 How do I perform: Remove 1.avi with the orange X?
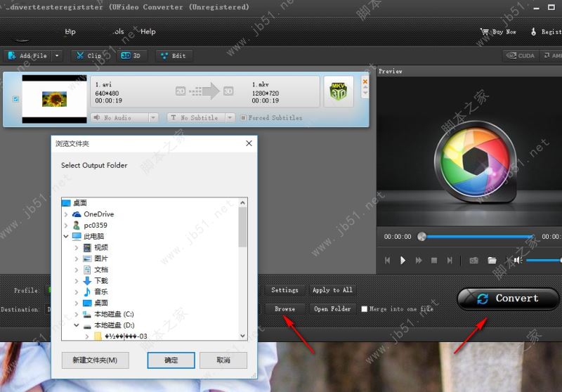tap(365, 81)
